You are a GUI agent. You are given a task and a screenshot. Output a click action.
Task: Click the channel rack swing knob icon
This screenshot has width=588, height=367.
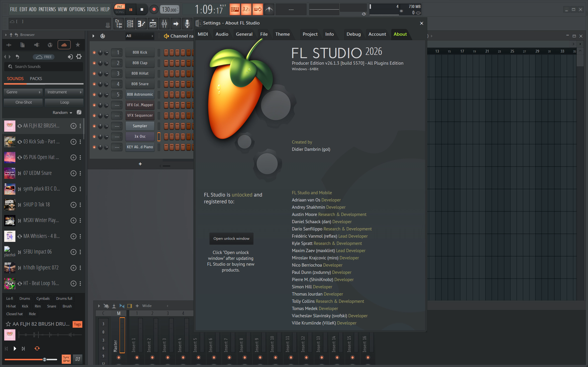tap(103, 36)
